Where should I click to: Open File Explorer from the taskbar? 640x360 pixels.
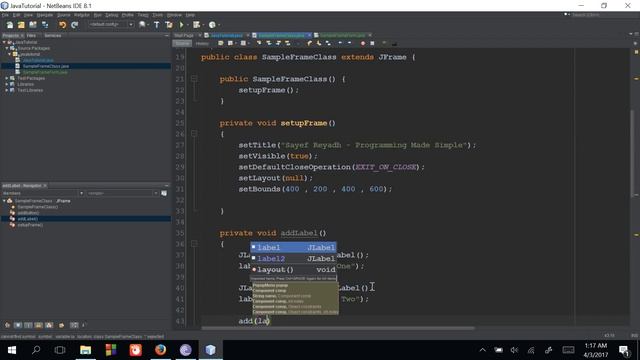(x=85, y=350)
